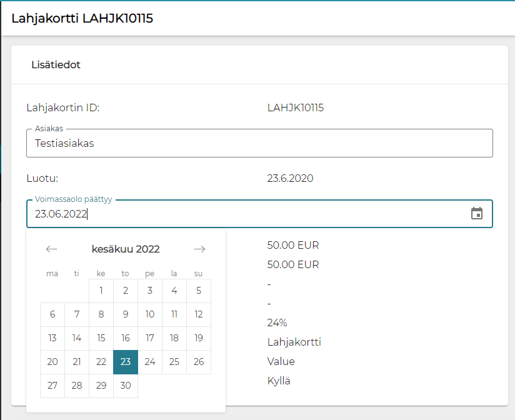Open month selector 'kesäkuu 2022'
Viewport: 515px width, 420px height.
(x=126, y=249)
